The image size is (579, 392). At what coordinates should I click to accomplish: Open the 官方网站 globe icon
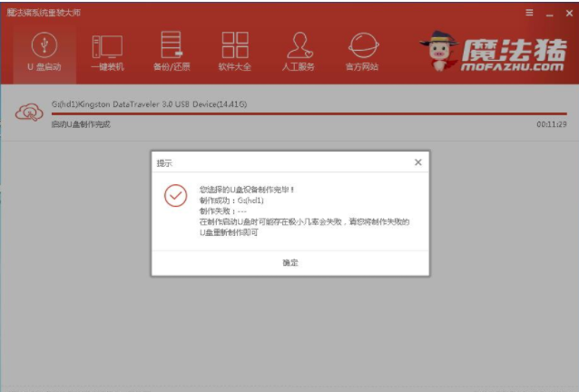click(363, 44)
